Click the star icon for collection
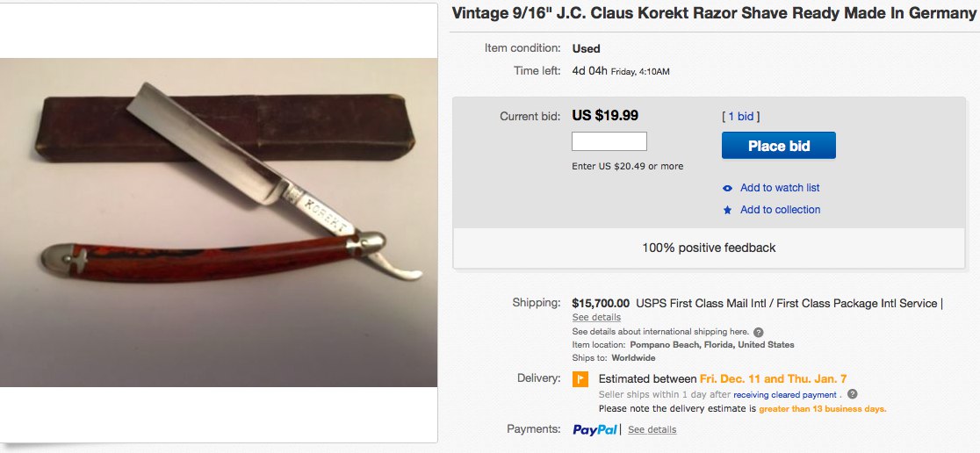 (x=727, y=210)
